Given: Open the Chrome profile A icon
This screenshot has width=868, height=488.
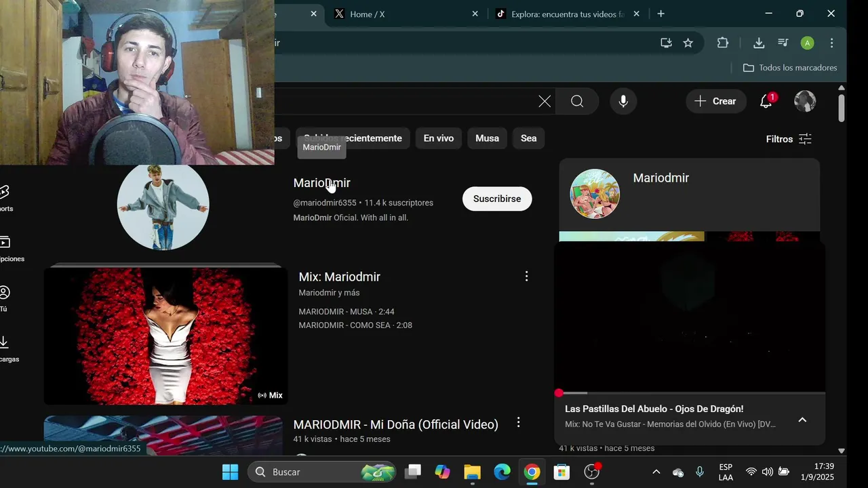Looking at the screenshot, I should click(807, 43).
